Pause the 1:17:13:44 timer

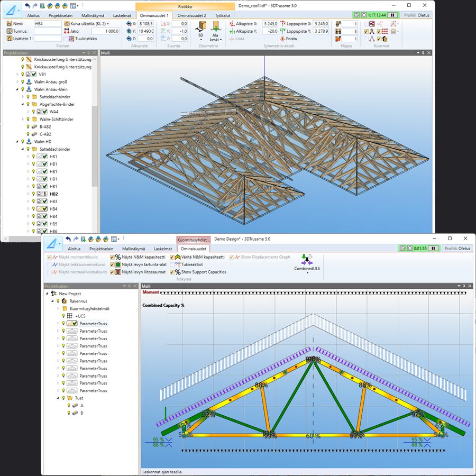[x=392, y=15]
